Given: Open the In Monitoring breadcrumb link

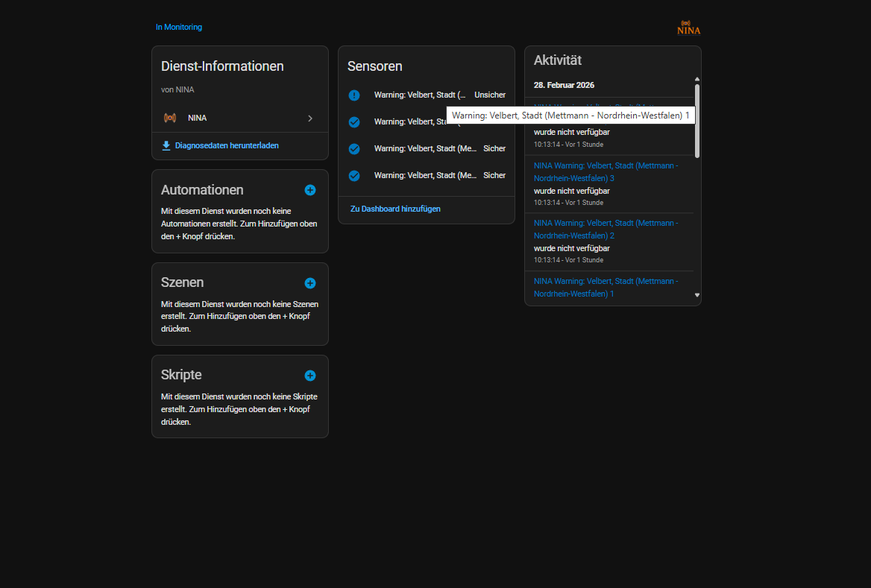Looking at the screenshot, I should pos(179,27).
